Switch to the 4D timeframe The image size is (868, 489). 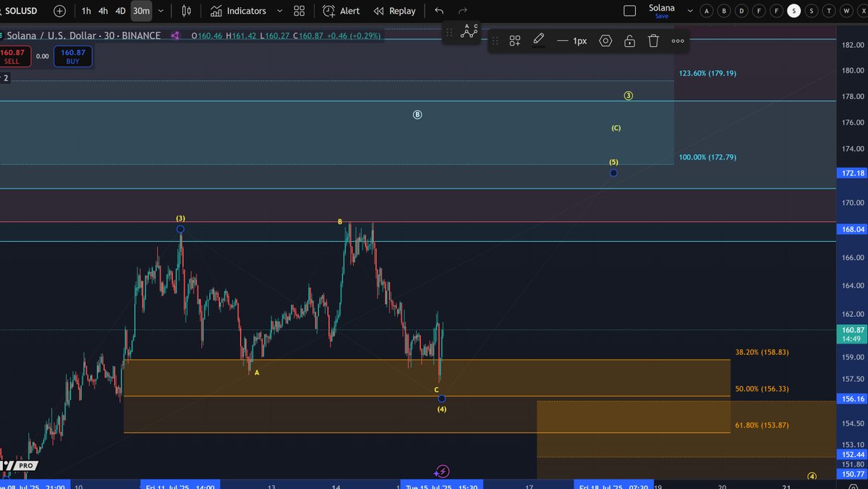121,11
